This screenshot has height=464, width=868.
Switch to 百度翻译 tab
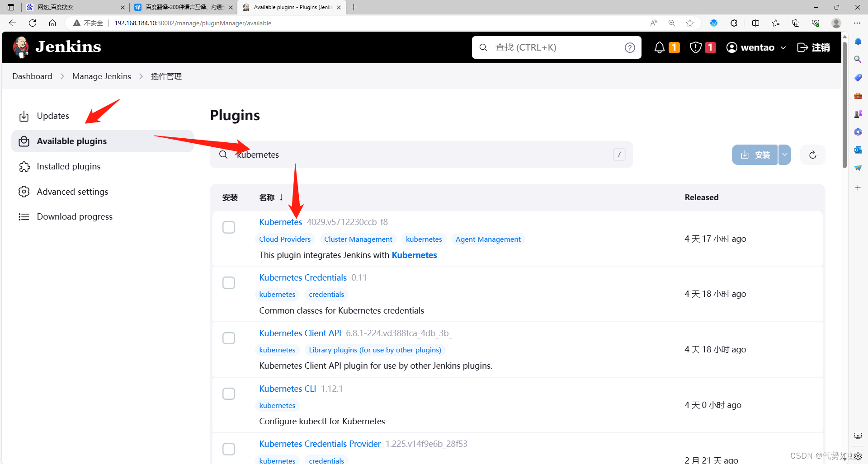coord(184,7)
